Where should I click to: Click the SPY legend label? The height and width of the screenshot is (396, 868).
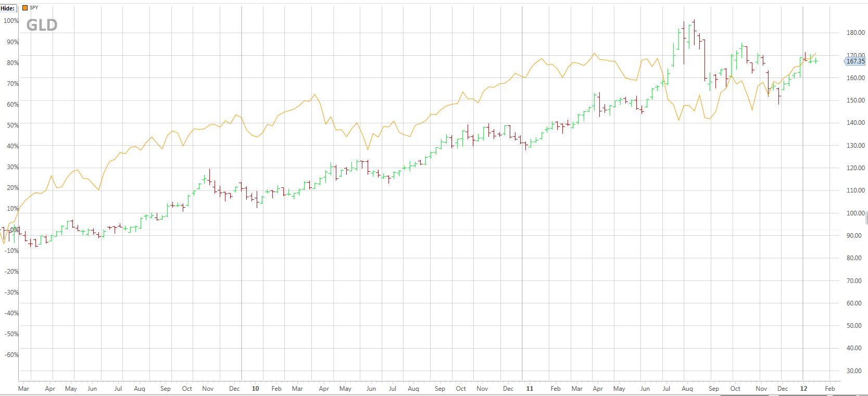coord(34,8)
